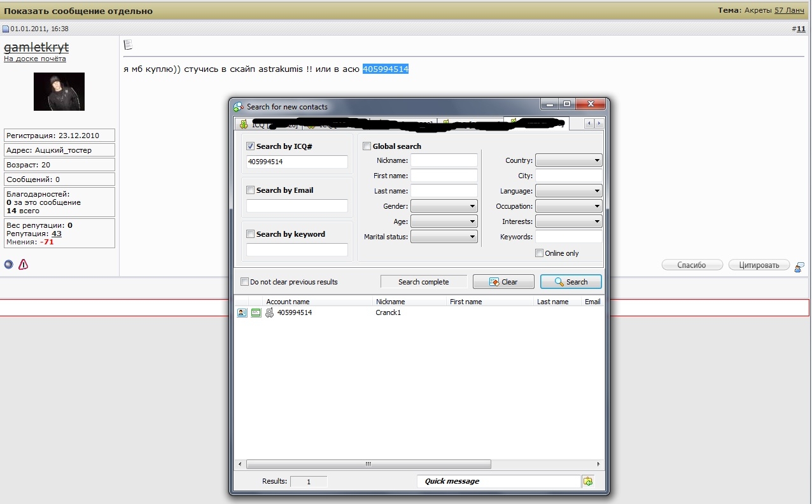812x504 pixels.
Task: Quote the post with Цитировать button
Action: click(x=759, y=265)
